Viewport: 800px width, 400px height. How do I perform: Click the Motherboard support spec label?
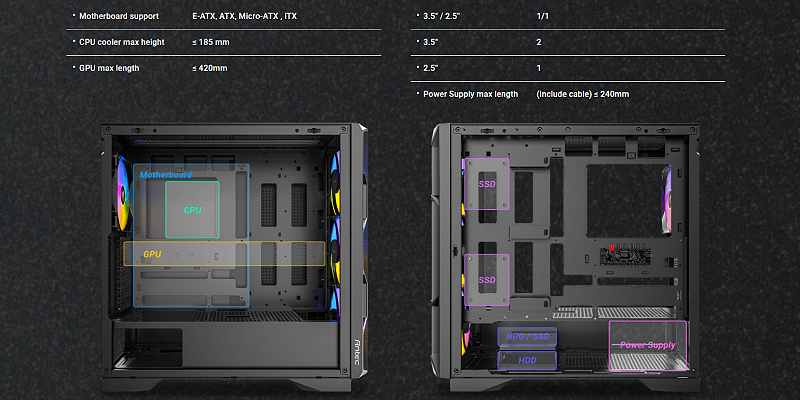point(121,18)
